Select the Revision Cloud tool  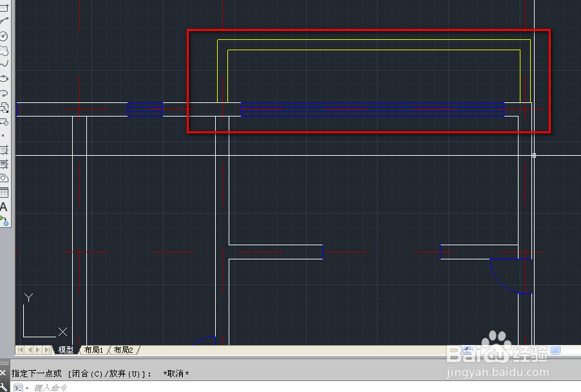point(4,50)
